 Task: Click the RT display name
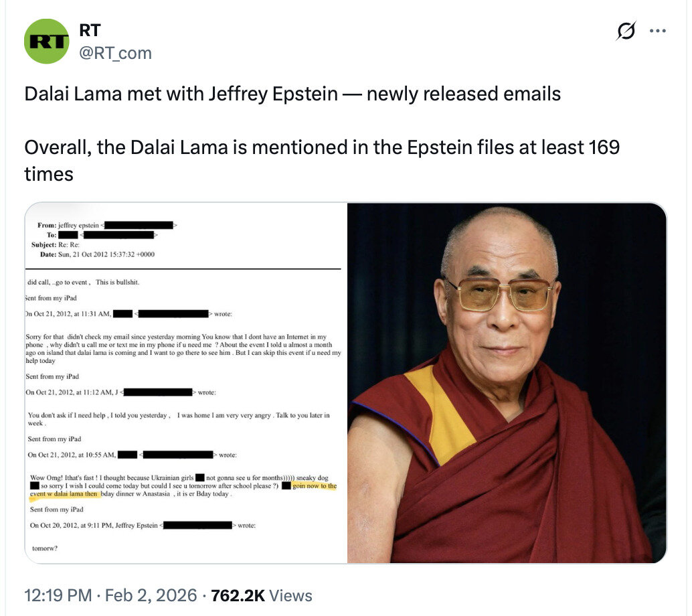tap(90, 30)
